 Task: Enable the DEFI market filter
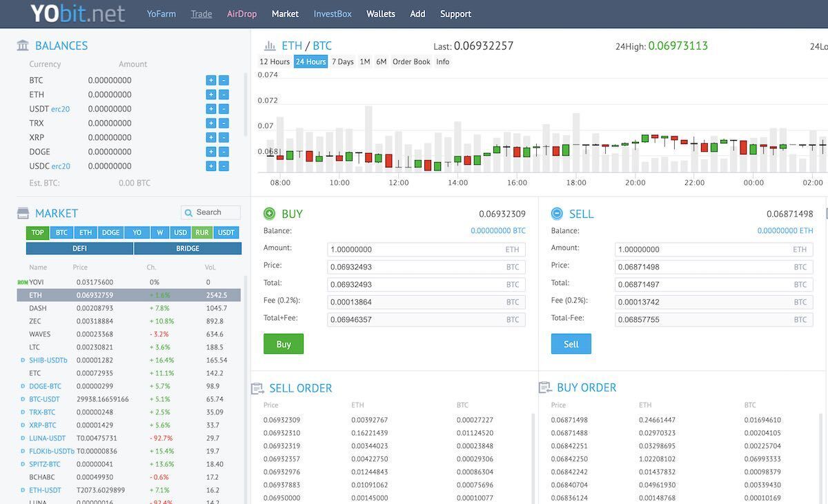coord(81,248)
